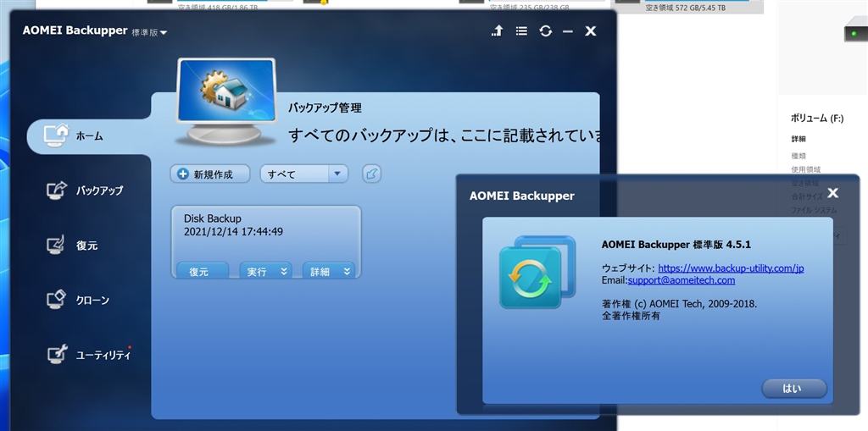Click the clone monitor icon in sidebar
The image size is (868, 431).
click(x=57, y=299)
